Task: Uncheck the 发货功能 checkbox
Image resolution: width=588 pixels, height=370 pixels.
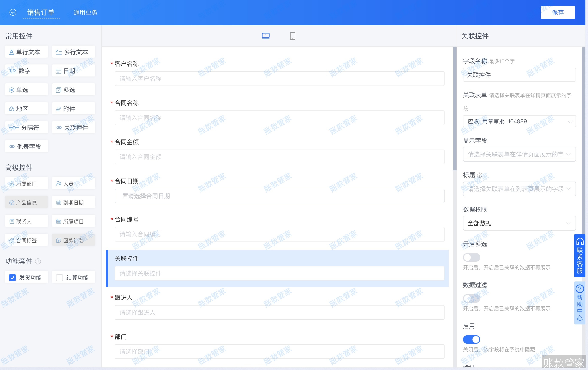Action: [12, 277]
